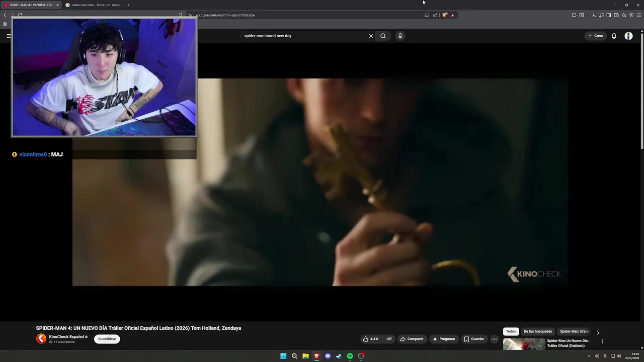
Task: Open the browser extensions puzzle icon
Action: pos(574,15)
